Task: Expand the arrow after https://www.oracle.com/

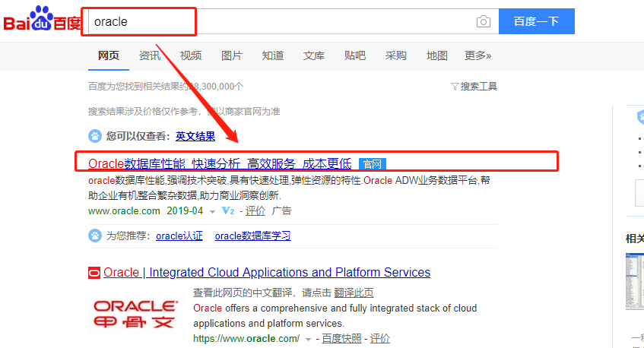Action: point(308,340)
